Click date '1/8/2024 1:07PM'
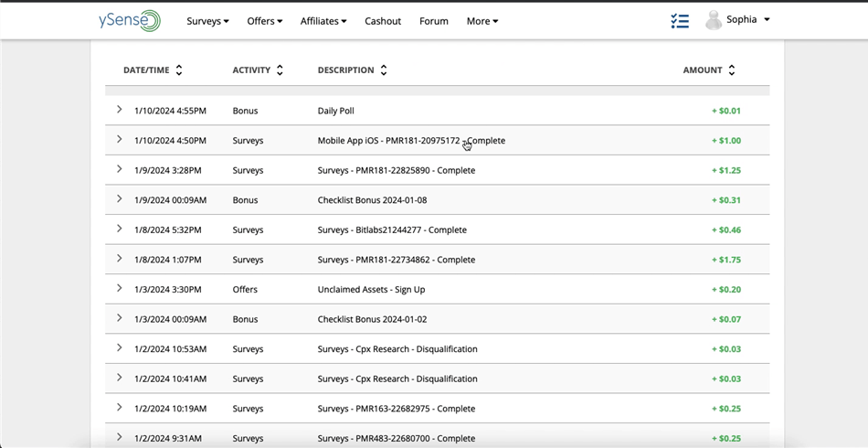Image resolution: width=868 pixels, height=448 pixels. (168, 260)
